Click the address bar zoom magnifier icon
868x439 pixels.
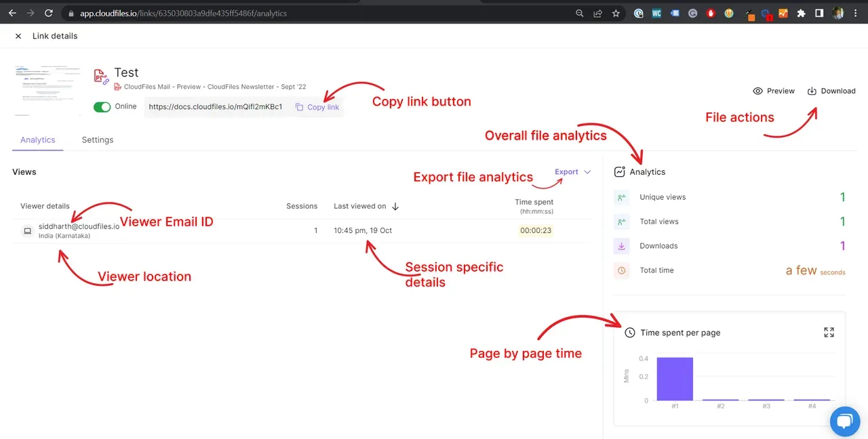click(579, 13)
